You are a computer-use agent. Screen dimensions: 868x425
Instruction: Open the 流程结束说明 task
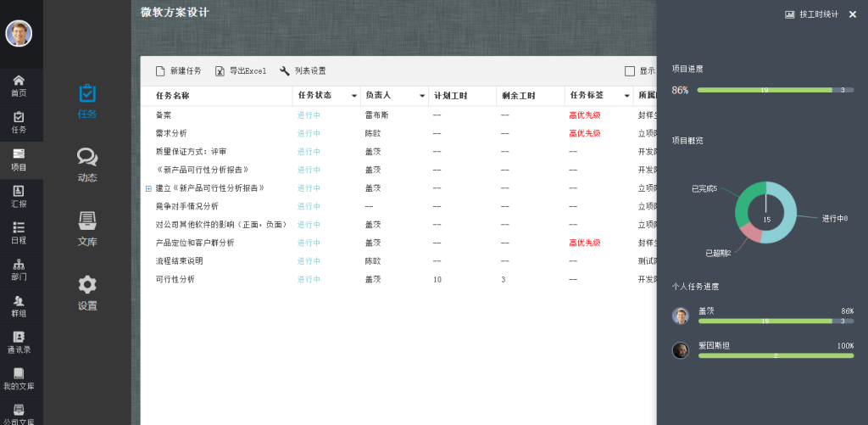180,261
